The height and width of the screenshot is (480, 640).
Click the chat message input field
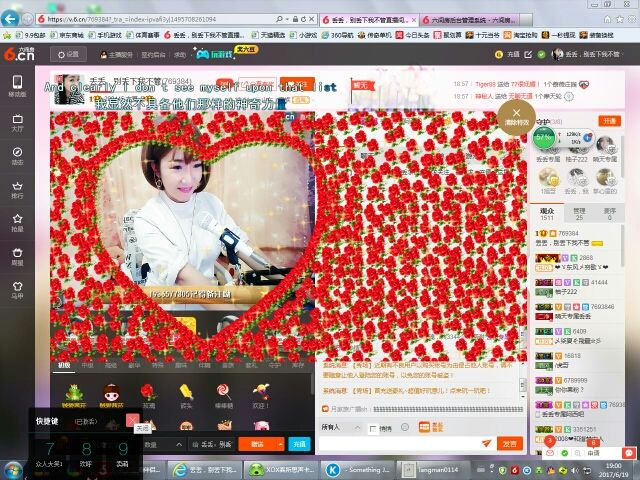tap(400, 444)
